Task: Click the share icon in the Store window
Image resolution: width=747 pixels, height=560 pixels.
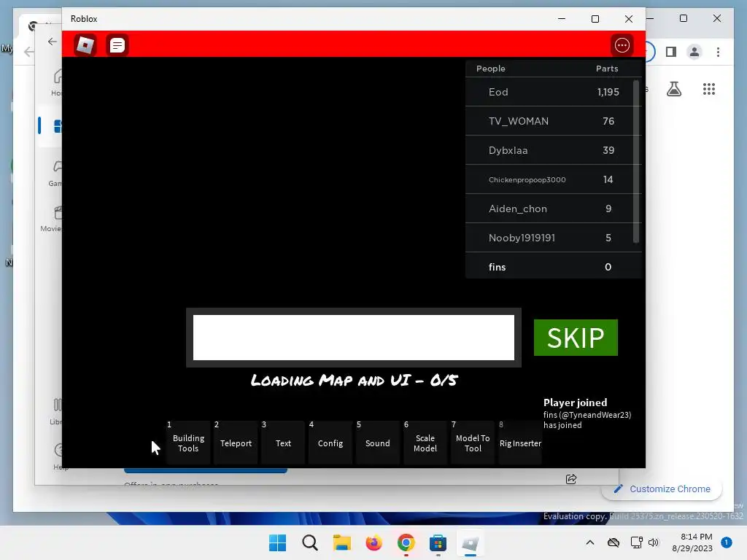Action: tap(571, 479)
